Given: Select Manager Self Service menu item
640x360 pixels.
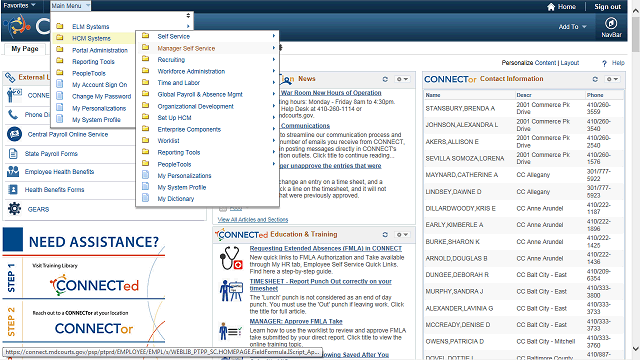Looking at the screenshot, I should pyautogui.click(x=186, y=48).
